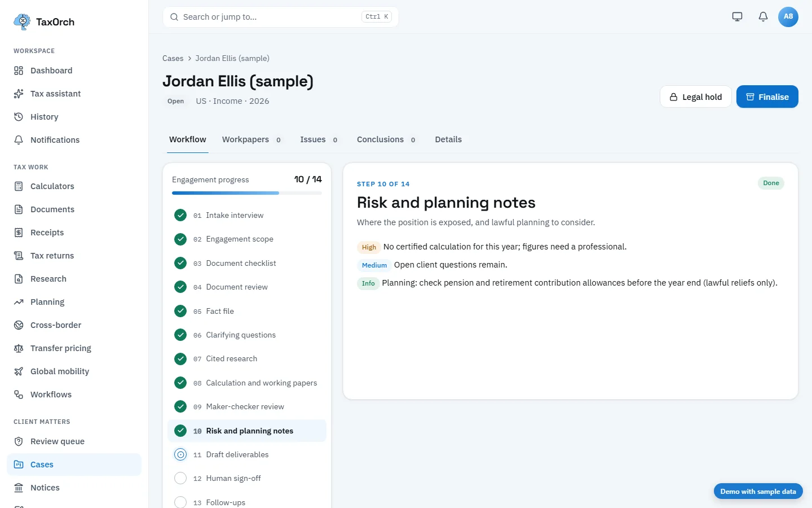
Task: Click the Documents file icon
Action: [19, 209]
